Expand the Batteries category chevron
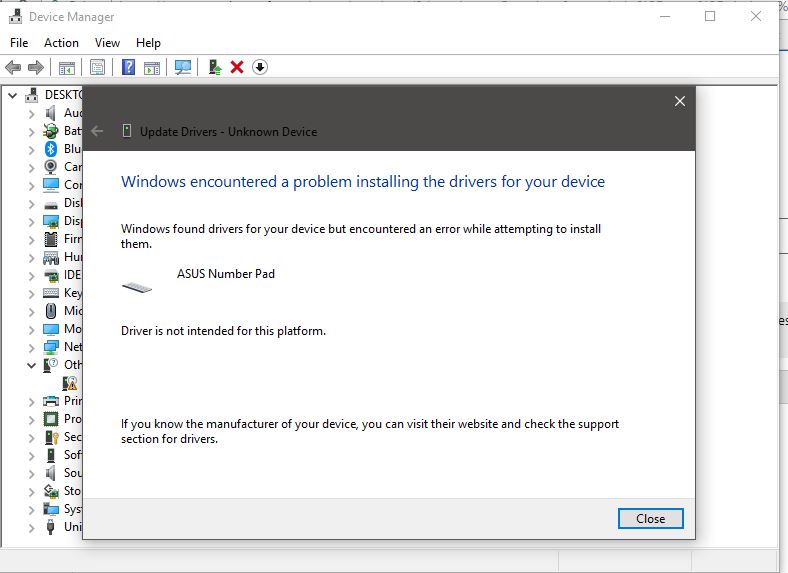 point(32,132)
